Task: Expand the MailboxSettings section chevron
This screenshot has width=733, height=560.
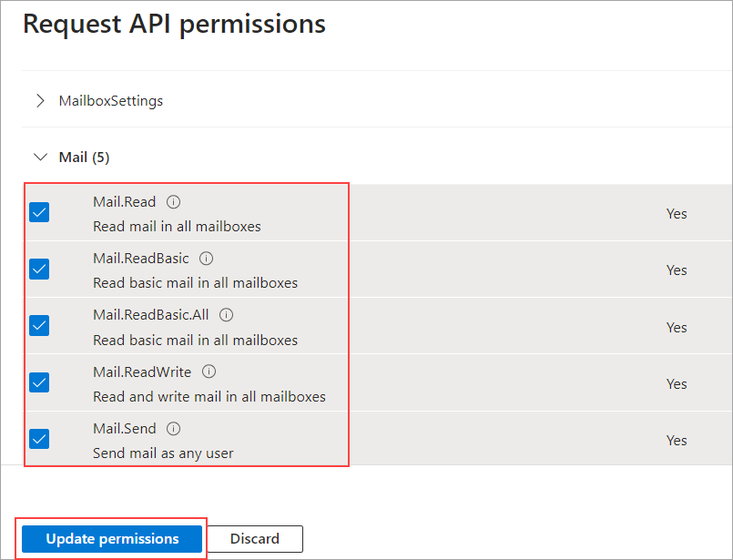Action: 40,101
